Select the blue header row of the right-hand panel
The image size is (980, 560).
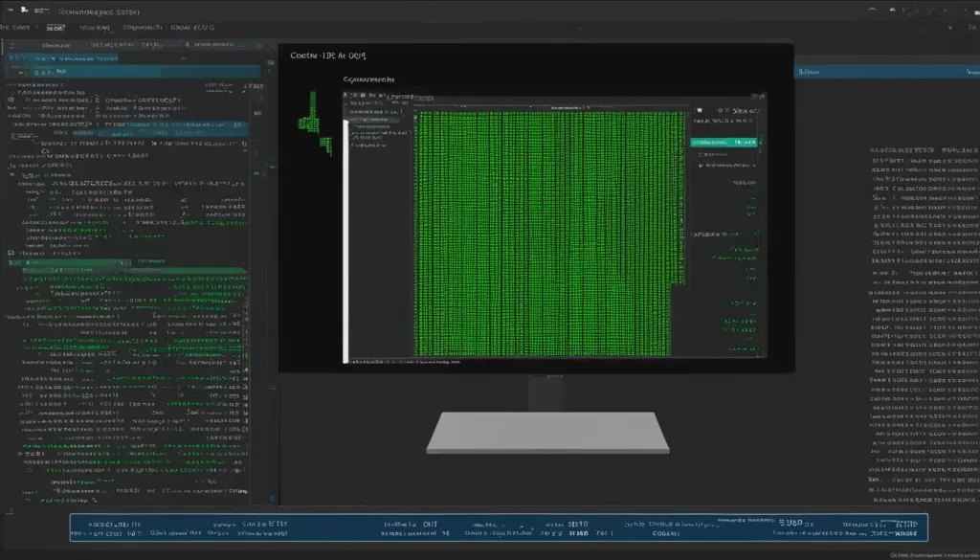[887, 72]
